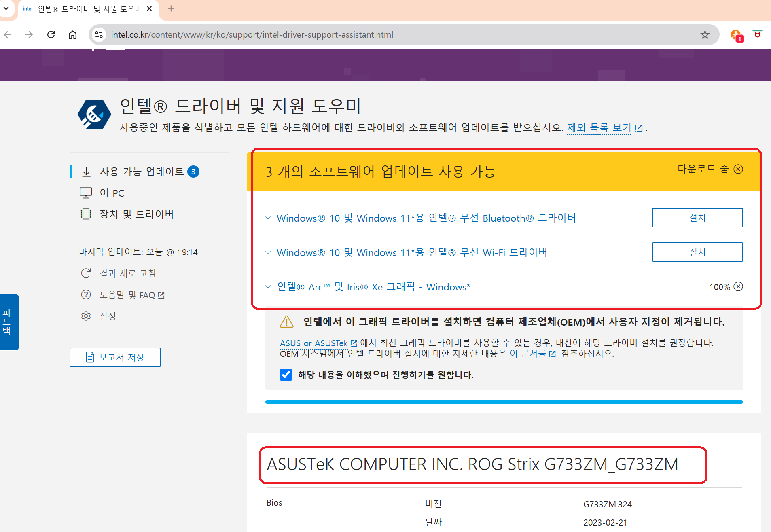Click the ASUSTeK ROG Strix G733ZM heading
Viewport: 771px width, 532px height.
coord(472,464)
